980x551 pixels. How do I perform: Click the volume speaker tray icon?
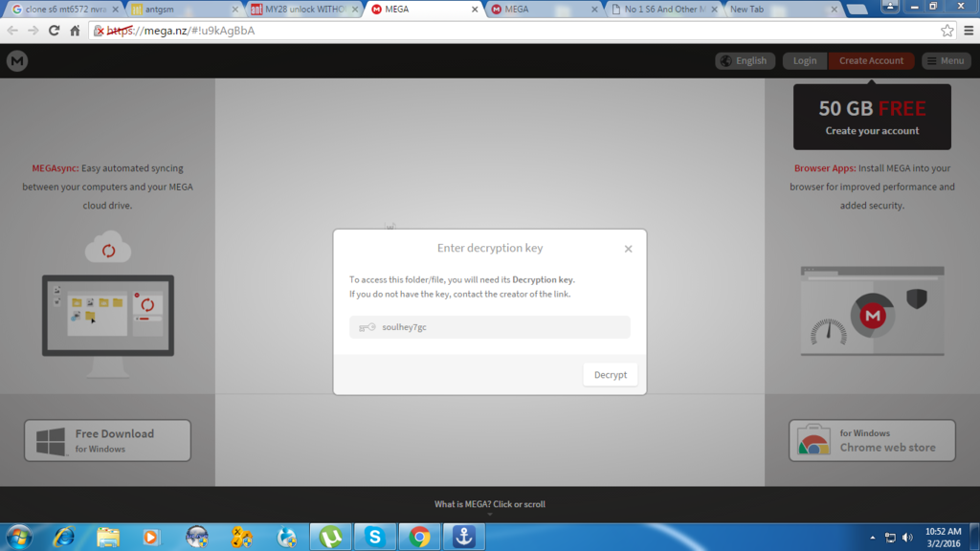[907, 538]
